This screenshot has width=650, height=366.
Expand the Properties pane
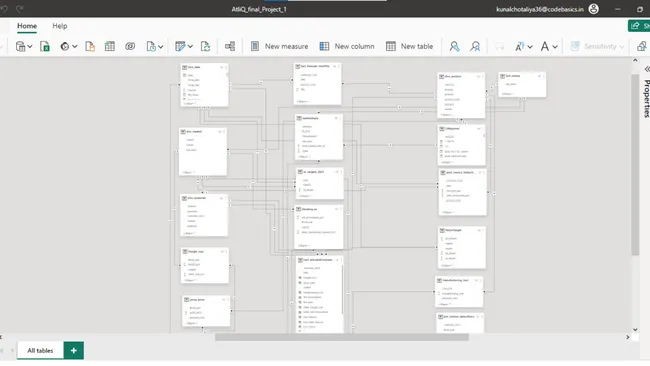tap(647, 69)
